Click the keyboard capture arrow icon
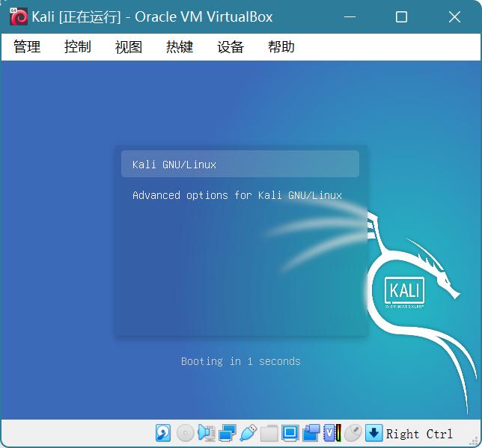This screenshot has width=482, height=448. (373, 433)
